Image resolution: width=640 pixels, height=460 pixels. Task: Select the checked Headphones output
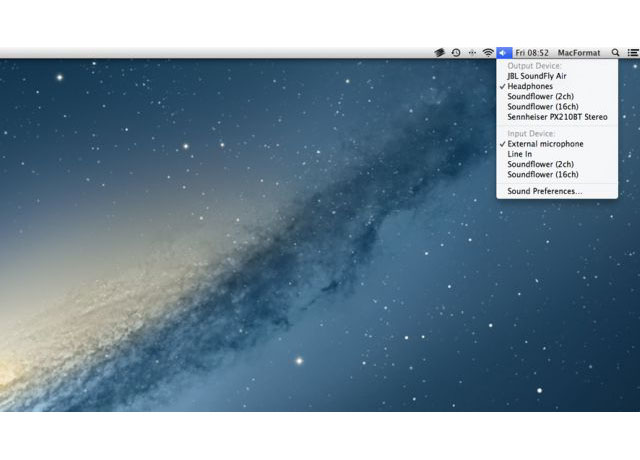pos(557,86)
